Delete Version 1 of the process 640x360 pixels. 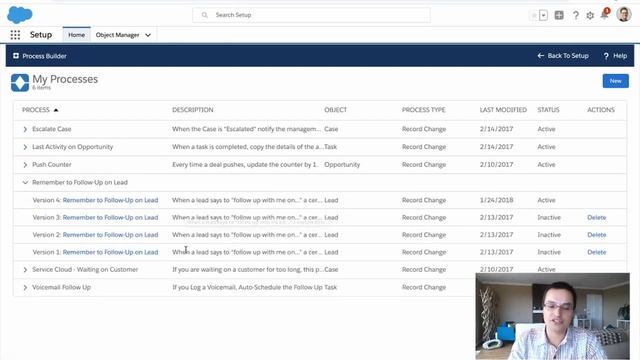tap(596, 252)
